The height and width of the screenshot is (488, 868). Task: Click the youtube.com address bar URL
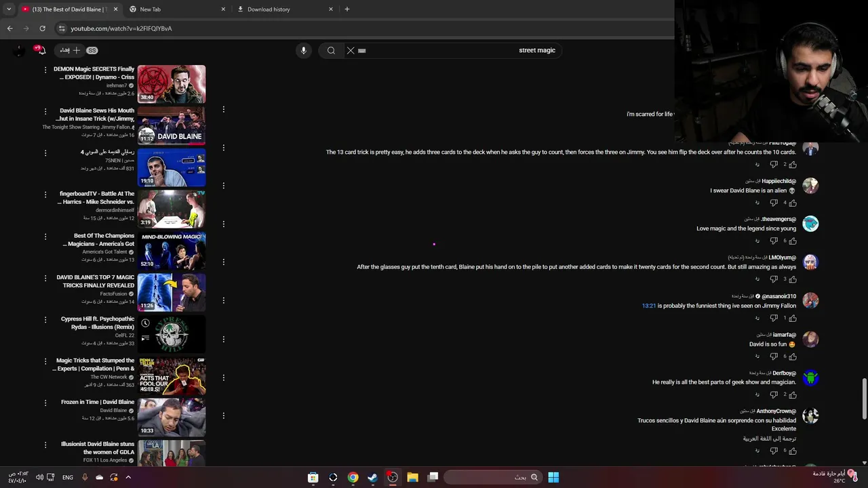click(x=121, y=28)
